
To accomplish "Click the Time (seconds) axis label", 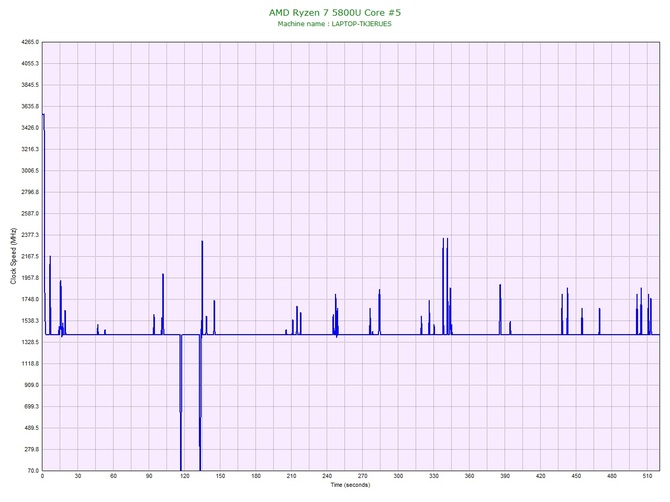I will pos(350,485).
